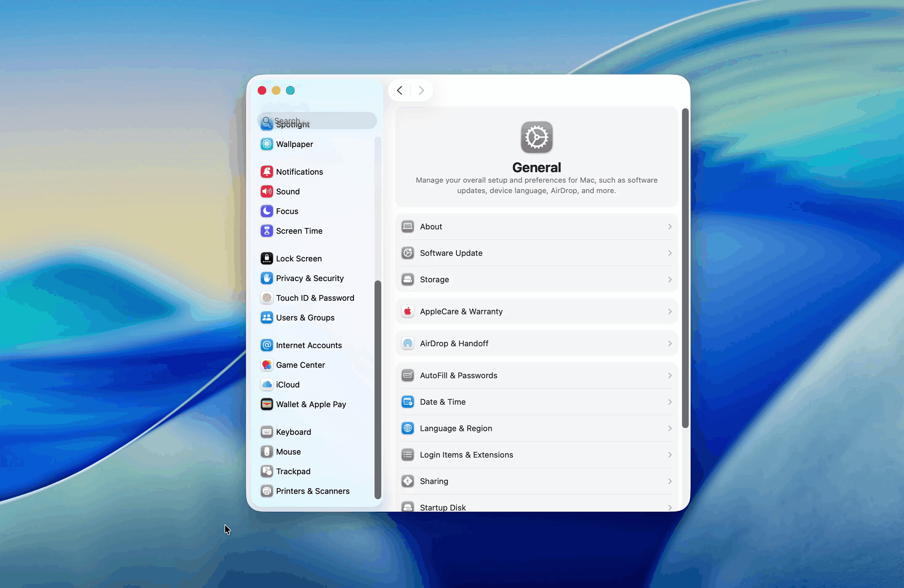904x588 pixels.
Task: Select Wallpaper label in sidebar
Action: coord(294,144)
